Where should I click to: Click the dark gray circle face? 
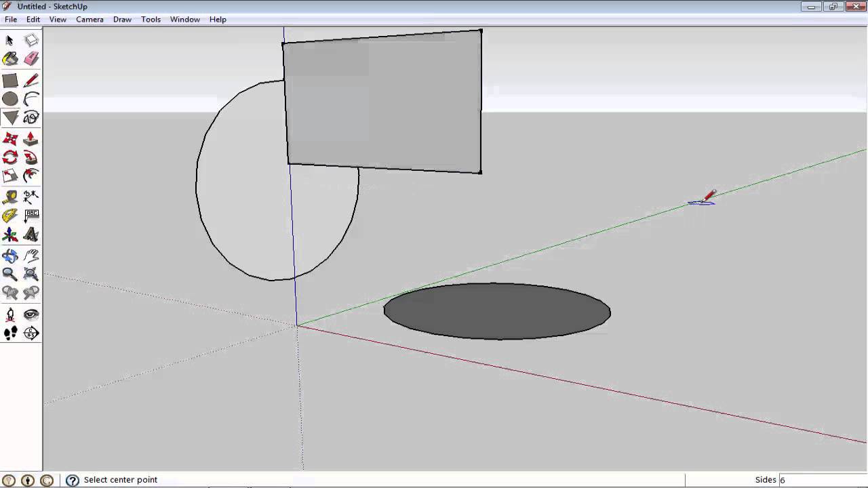tap(497, 311)
